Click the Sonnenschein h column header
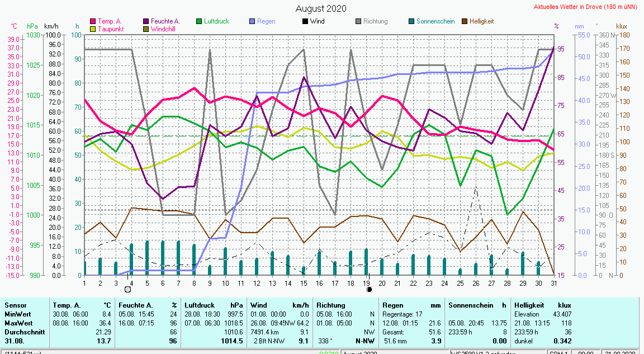 [x=477, y=305]
